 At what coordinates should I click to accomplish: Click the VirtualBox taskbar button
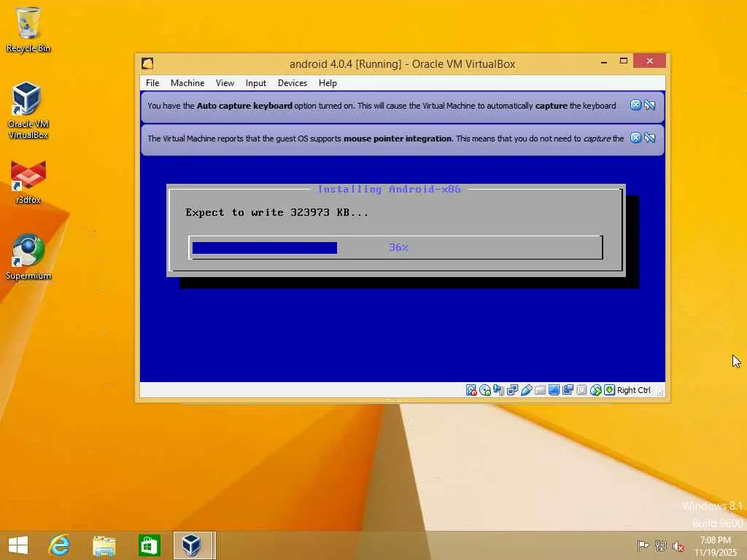(x=194, y=545)
